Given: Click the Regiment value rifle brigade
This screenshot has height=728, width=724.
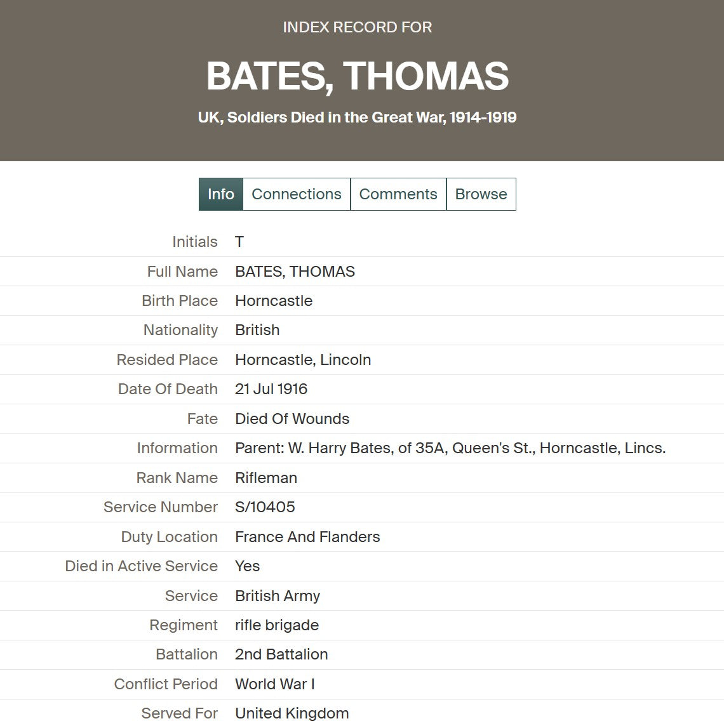Looking at the screenshot, I should pyautogui.click(x=277, y=625).
